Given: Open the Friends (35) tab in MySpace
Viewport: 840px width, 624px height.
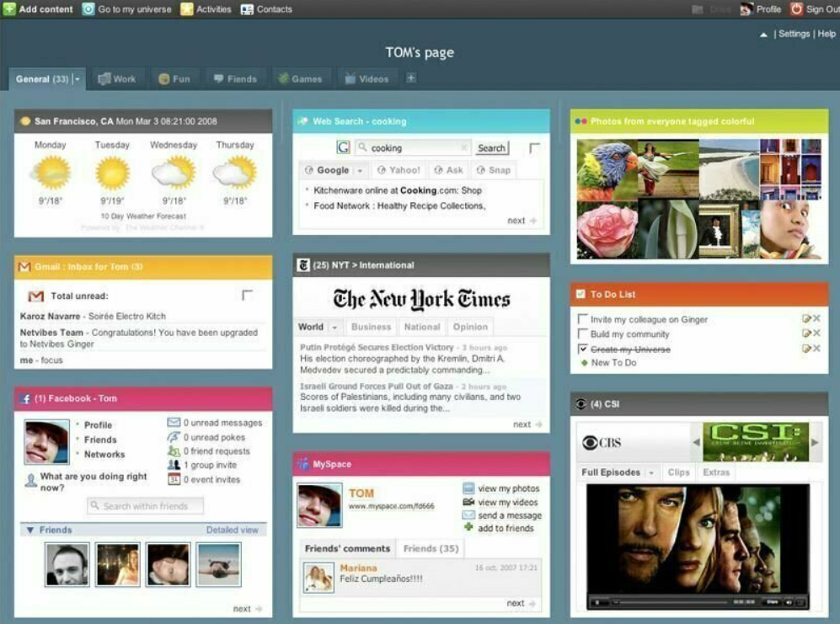Looking at the screenshot, I should (x=431, y=548).
